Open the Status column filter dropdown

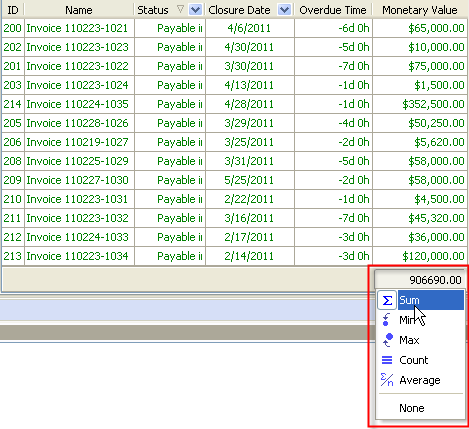click(x=195, y=10)
